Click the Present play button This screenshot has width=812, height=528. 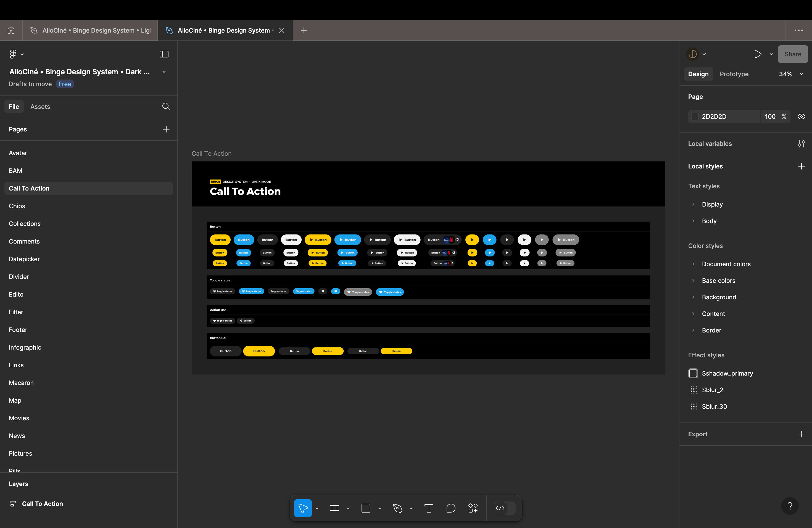click(x=758, y=54)
